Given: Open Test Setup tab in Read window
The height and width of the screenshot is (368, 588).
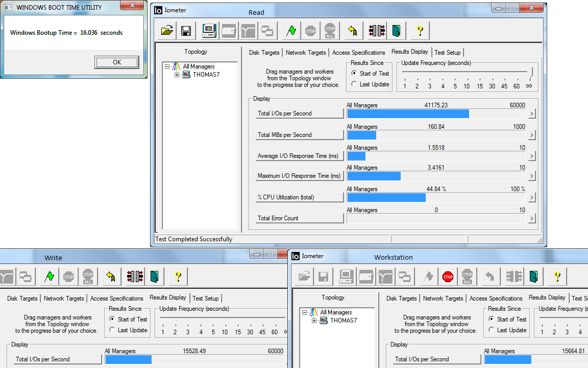Looking at the screenshot, I should coord(447,53).
